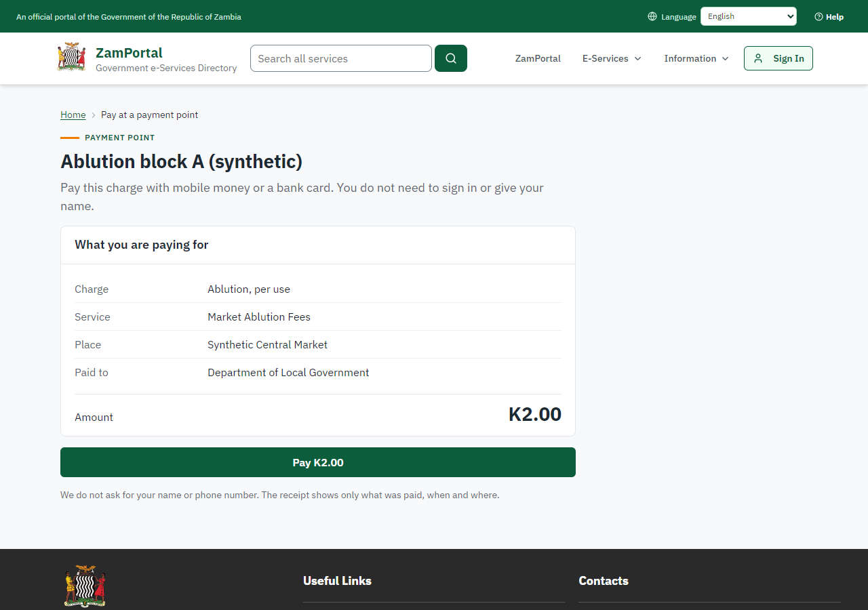Open the English language dropdown
868x610 pixels.
749,16
